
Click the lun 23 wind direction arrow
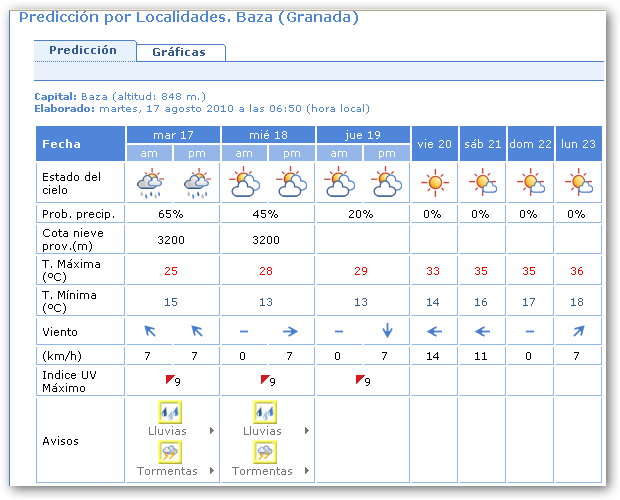click(x=578, y=332)
